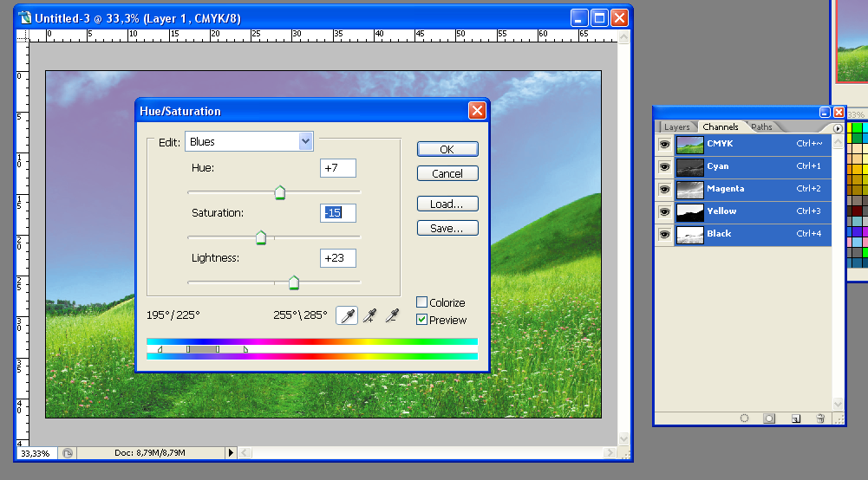868x480 pixels.
Task: Click the Hue slider handle
Action: pos(280,192)
